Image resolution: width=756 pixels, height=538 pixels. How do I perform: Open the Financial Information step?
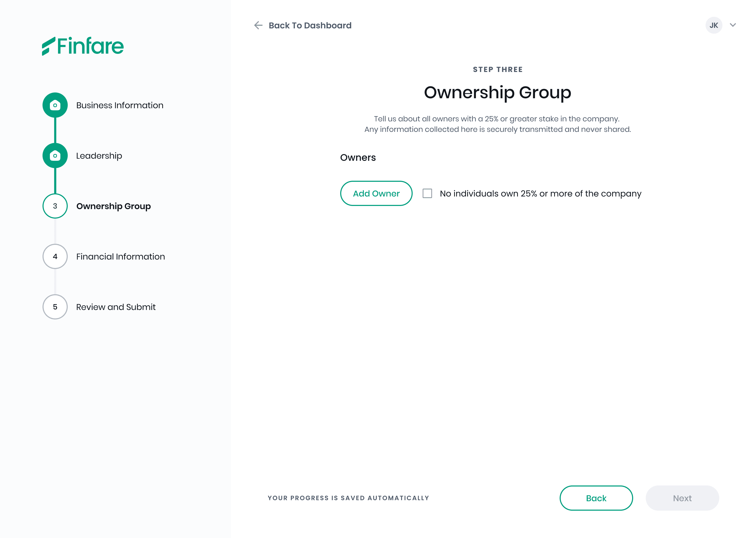[x=120, y=256]
